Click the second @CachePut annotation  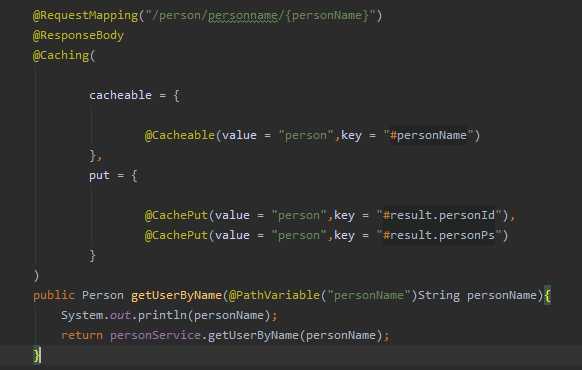pyautogui.click(x=176, y=235)
